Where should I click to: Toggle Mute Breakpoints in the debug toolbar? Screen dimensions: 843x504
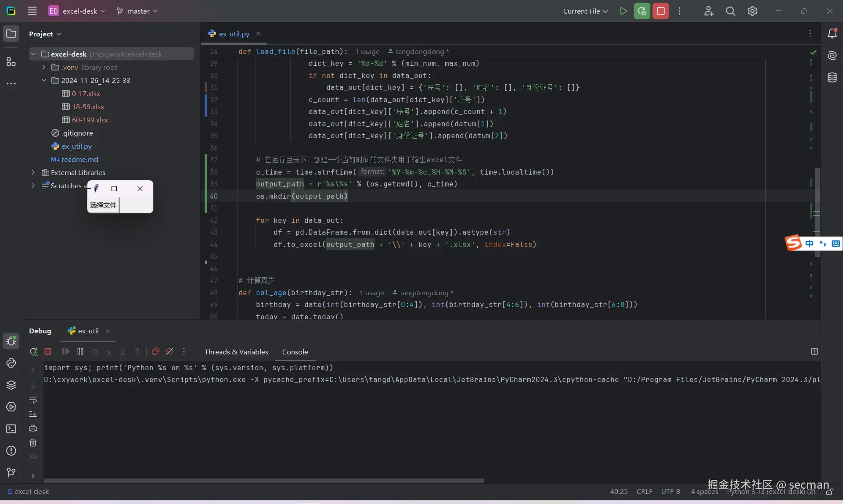pos(169,351)
